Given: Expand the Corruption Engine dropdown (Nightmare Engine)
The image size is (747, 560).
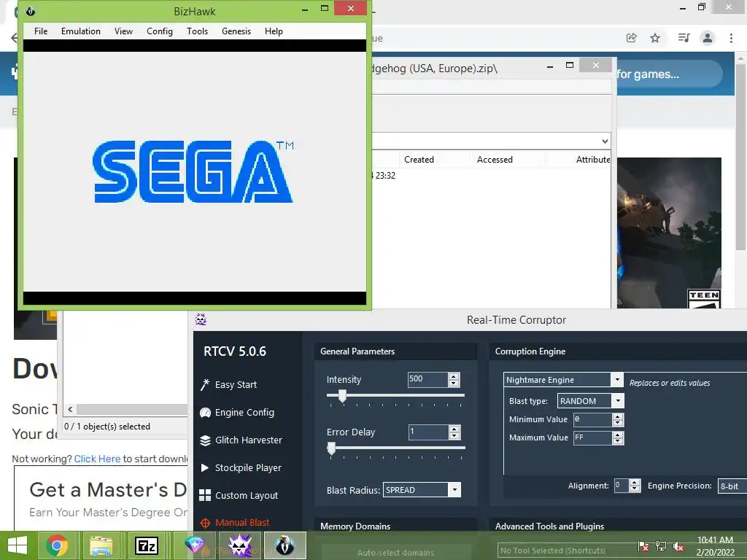Looking at the screenshot, I should click(617, 379).
